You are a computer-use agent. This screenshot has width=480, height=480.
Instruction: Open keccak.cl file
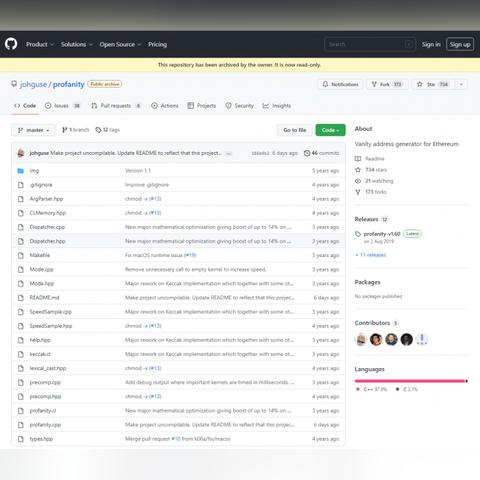tap(40, 354)
